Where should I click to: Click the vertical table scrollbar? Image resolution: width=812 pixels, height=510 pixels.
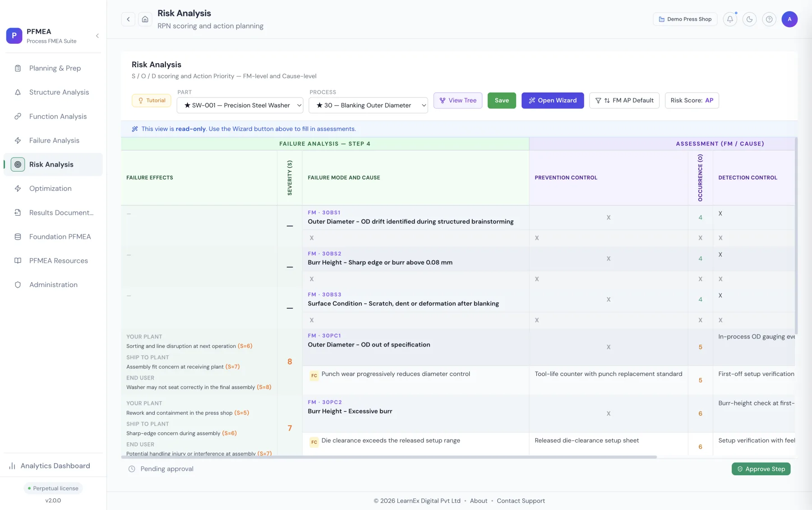(x=796, y=236)
